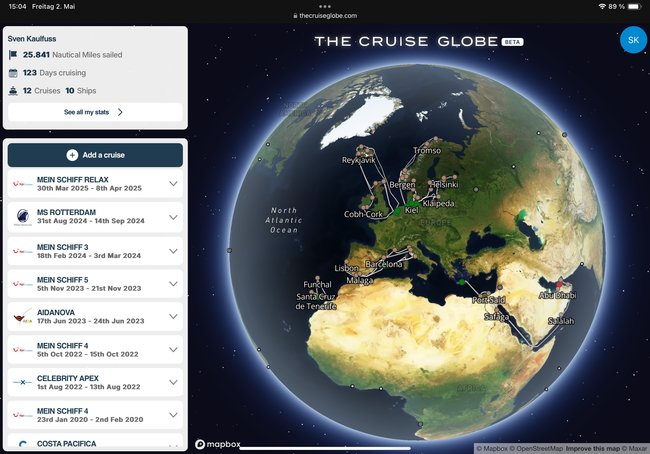Click the ship icon beside 12 Cruises
The image size is (650, 454).
pyautogui.click(x=13, y=91)
